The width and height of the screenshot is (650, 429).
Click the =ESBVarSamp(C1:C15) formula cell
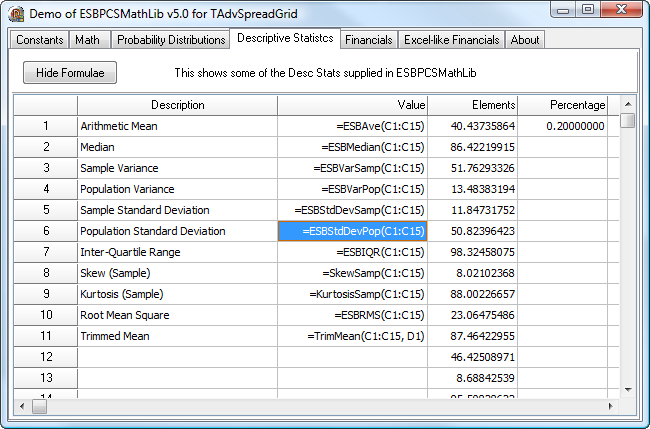point(352,168)
